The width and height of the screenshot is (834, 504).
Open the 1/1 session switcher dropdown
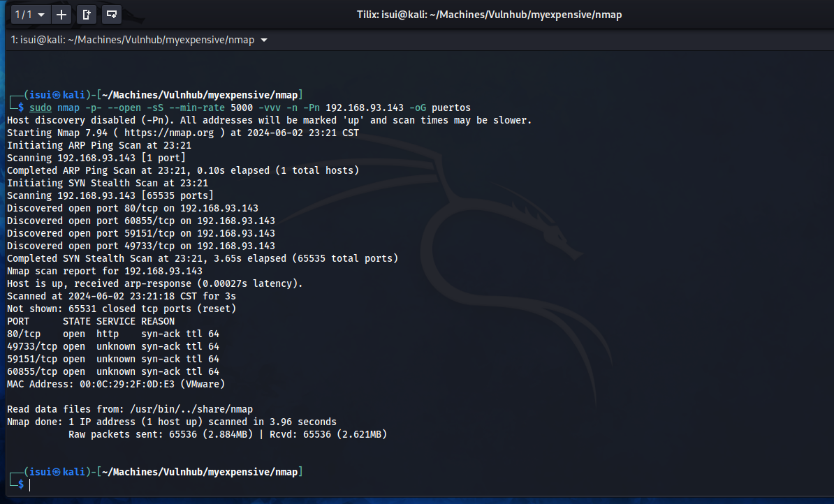pyautogui.click(x=31, y=14)
